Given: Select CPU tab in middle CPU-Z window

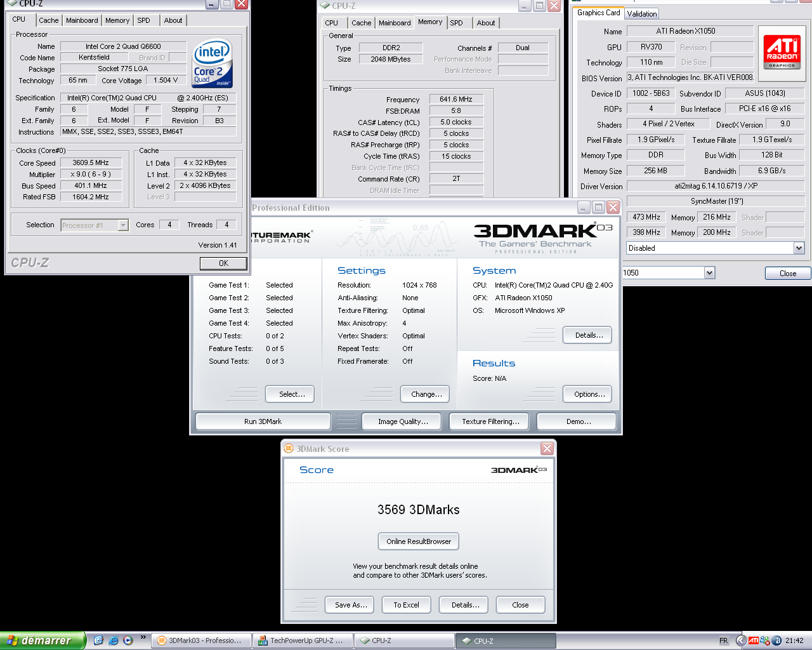Looking at the screenshot, I should coord(332,23).
